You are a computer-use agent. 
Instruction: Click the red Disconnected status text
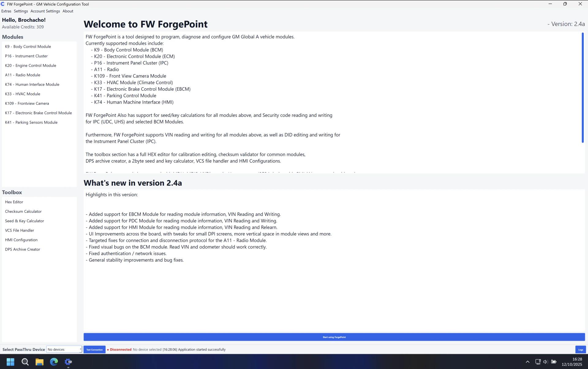click(x=121, y=350)
